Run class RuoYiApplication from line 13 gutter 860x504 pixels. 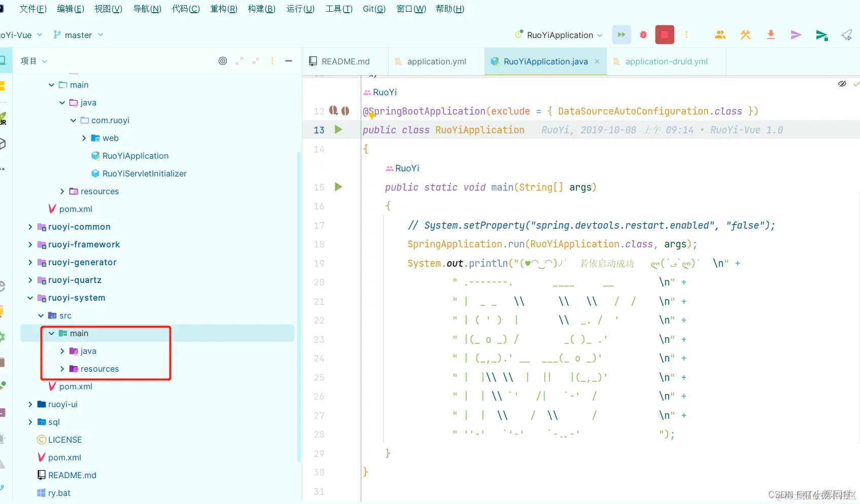click(x=338, y=130)
